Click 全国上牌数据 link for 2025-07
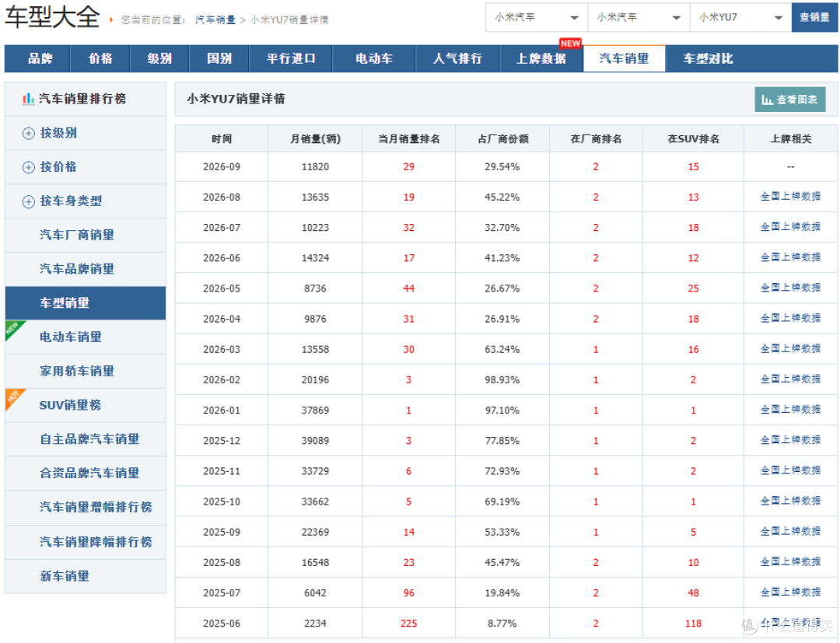Screen dimensions: 840x643 point(791,592)
